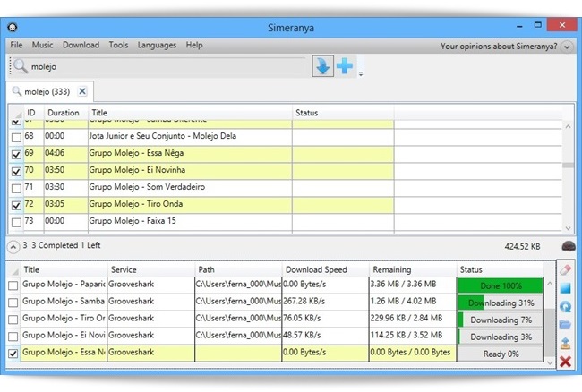This screenshot has width=582, height=392.
Task: Uncheck the Essa Nêga download row checkbox
Action: [13, 354]
